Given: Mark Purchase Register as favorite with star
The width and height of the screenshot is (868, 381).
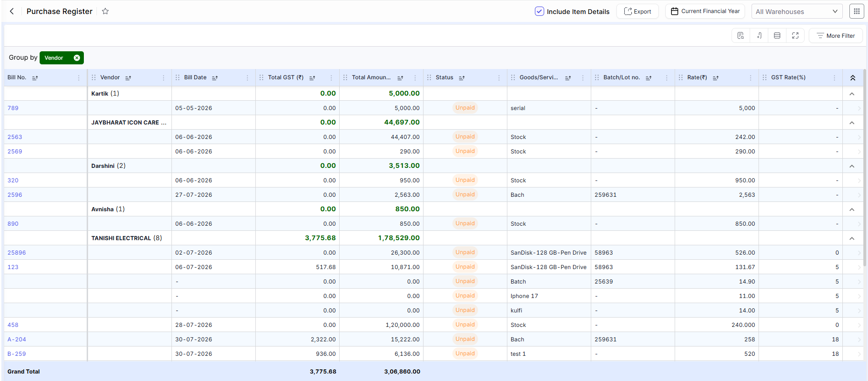Looking at the screenshot, I should click(105, 11).
